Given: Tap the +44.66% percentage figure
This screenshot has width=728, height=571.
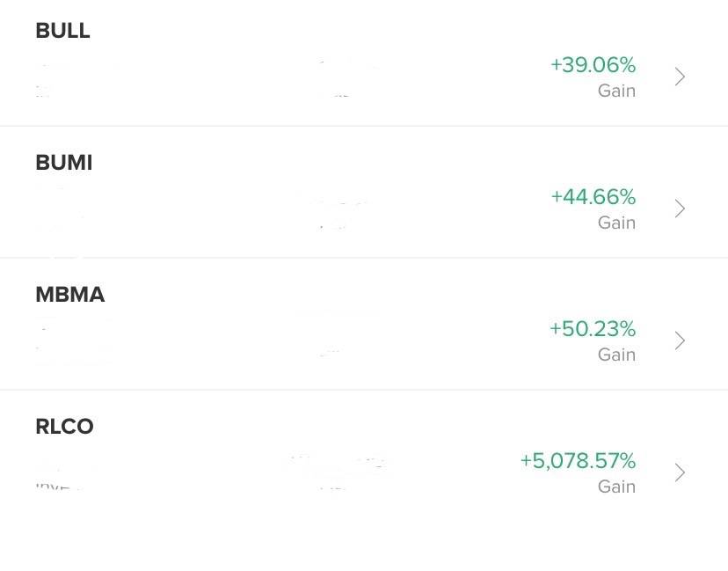Looking at the screenshot, I should [x=593, y=196].
